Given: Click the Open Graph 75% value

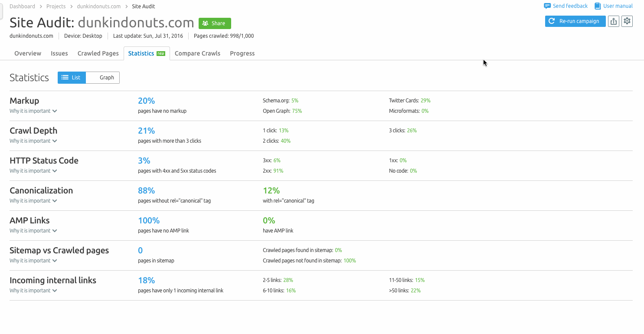Looking at the screenshot, I should [297, 111].
